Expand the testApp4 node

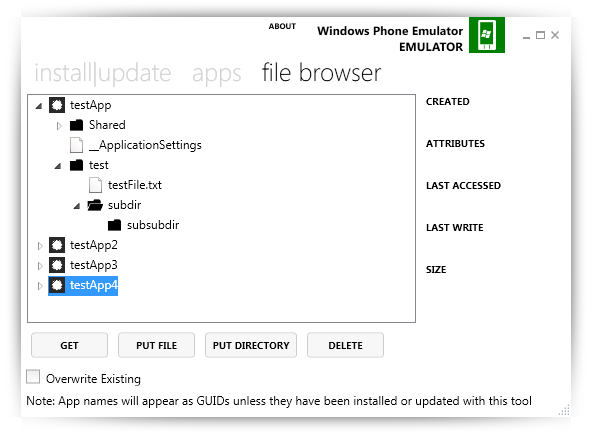pyautogui.click(x=40, y=286)
